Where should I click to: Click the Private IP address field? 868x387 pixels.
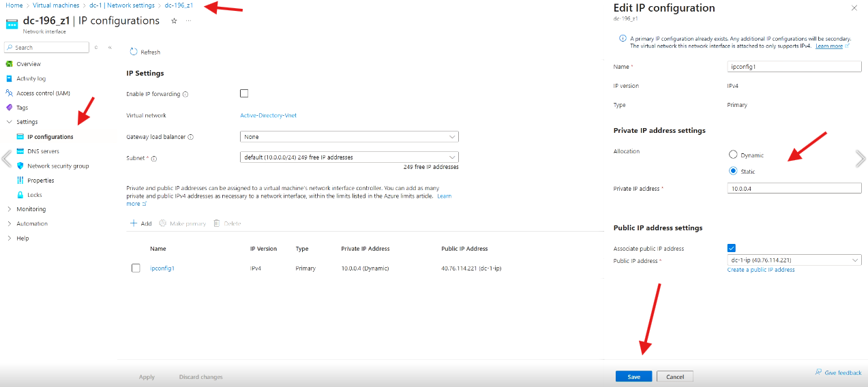tap(794, 189)
